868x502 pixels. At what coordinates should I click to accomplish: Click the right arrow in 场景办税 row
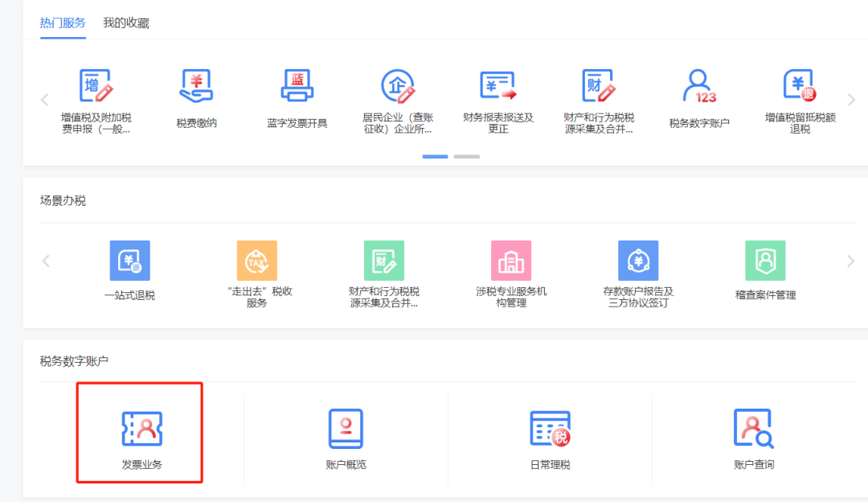click(x=851, y=260)
